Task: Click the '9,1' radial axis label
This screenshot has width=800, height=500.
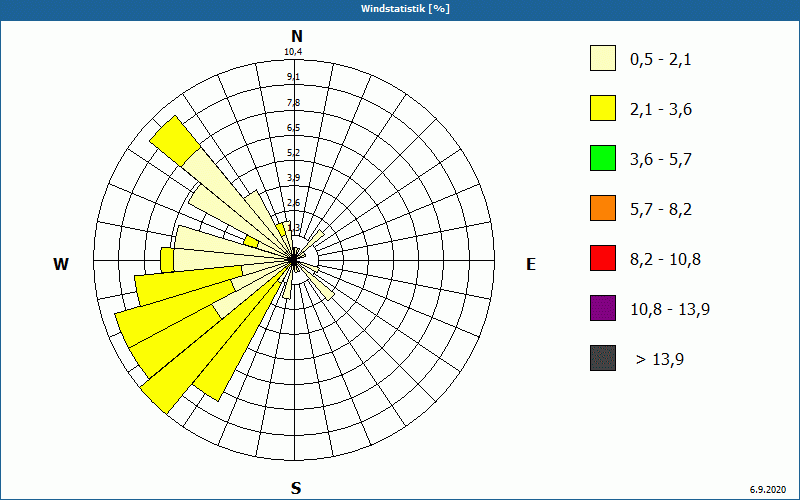Action: pos(293,77)
